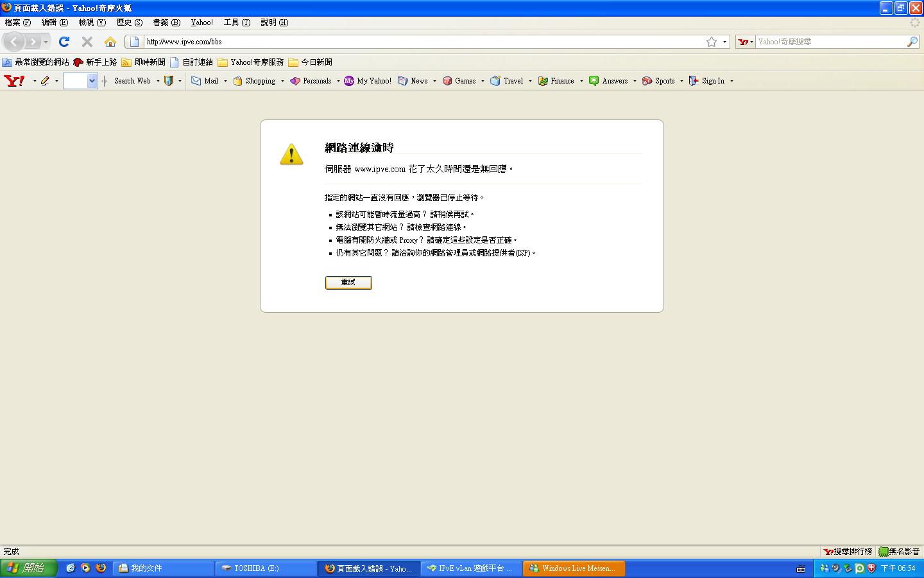
Task: Open the 書籤 (B) menu
Action: [x=167, y=22]
